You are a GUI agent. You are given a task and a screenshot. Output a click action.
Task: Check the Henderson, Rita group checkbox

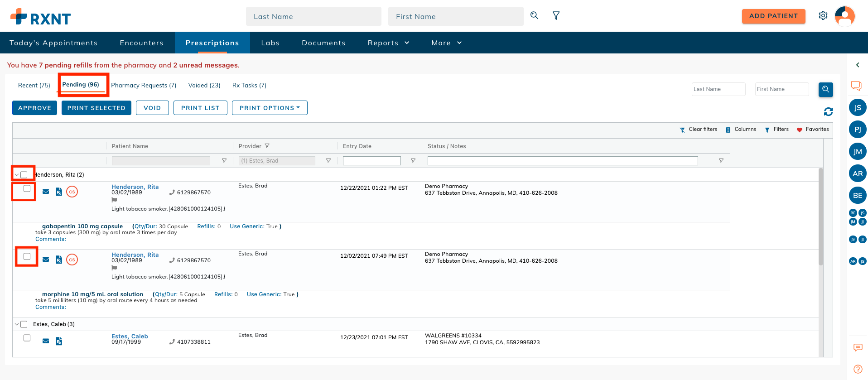click(x=24, y=175)
